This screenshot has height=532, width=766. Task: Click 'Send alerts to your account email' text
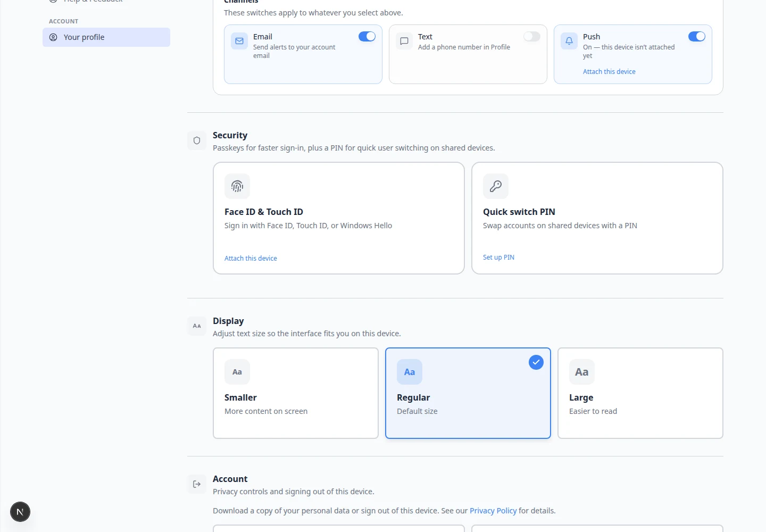[x=294, y=51]
